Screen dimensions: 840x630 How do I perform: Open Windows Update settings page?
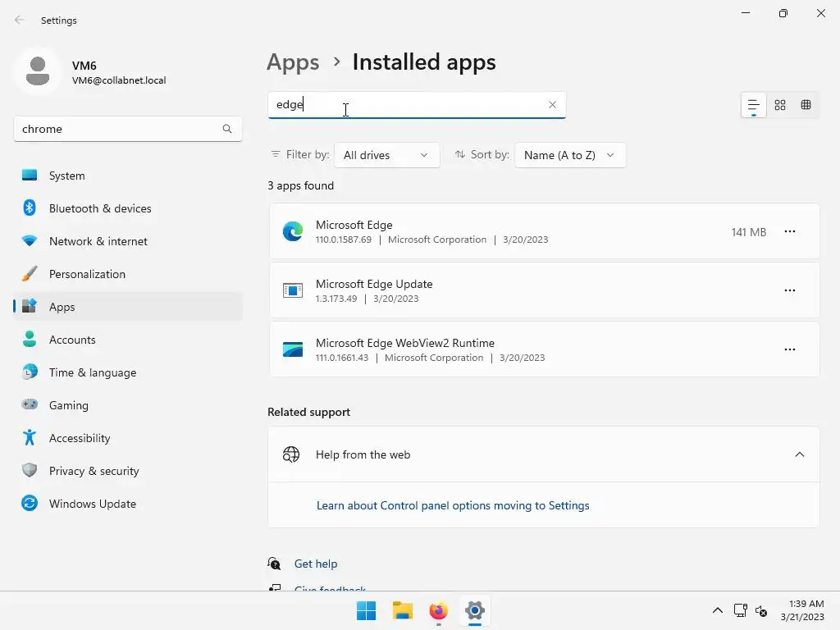[x=93, y=504]
